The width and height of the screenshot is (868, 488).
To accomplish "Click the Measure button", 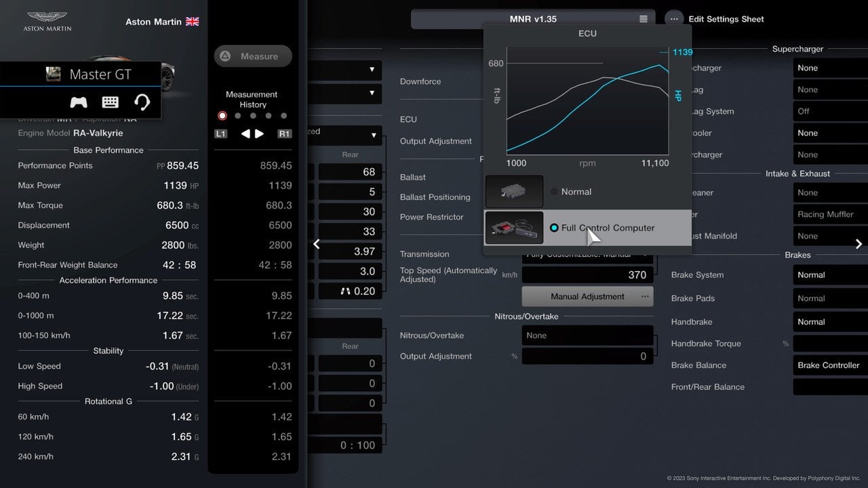I will pos(253,56).
